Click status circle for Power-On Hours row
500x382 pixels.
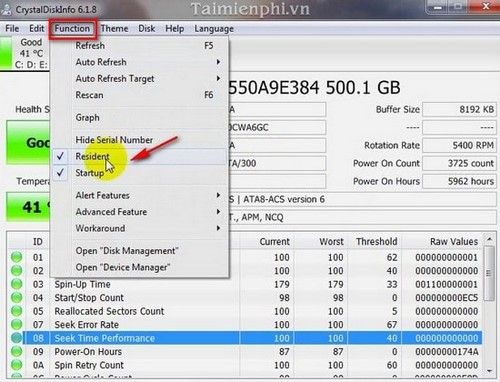coord(16,351)
